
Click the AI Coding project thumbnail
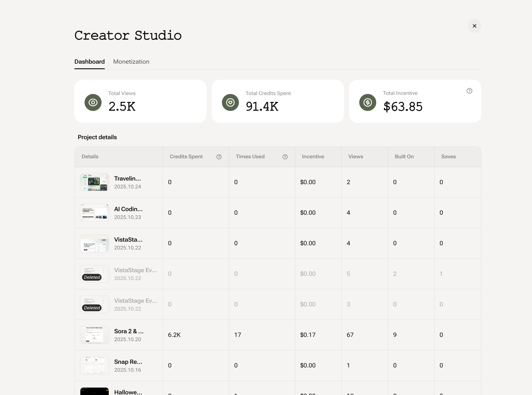coord(94,213)
